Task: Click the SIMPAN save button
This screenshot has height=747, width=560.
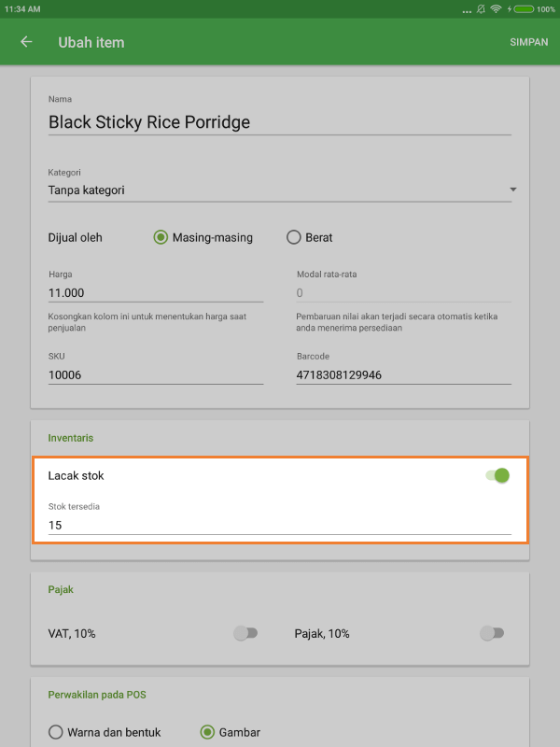Action: point(528,42)
